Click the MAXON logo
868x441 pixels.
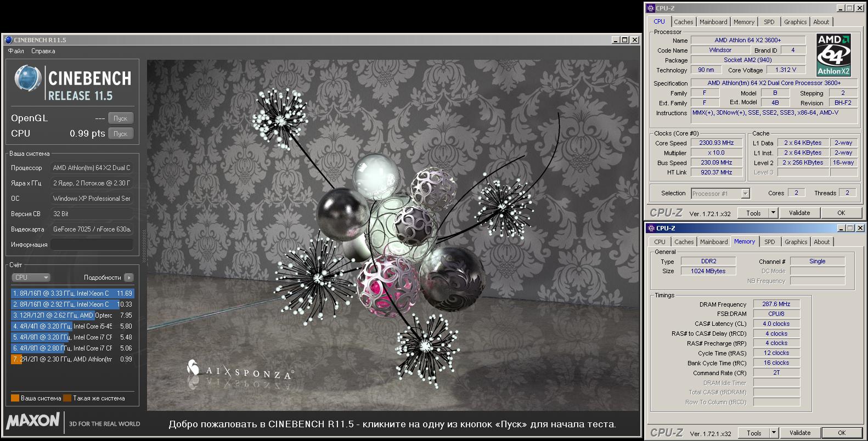[33, 421]
